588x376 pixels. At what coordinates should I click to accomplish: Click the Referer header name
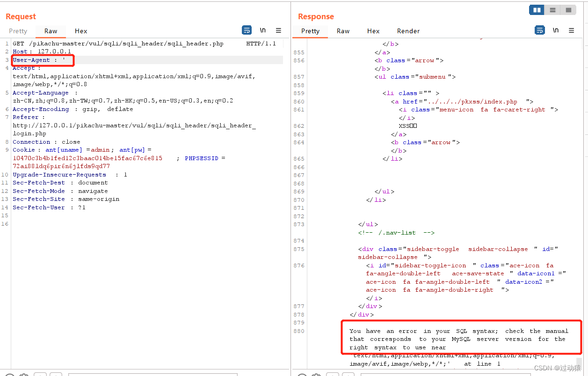[26, 117]
